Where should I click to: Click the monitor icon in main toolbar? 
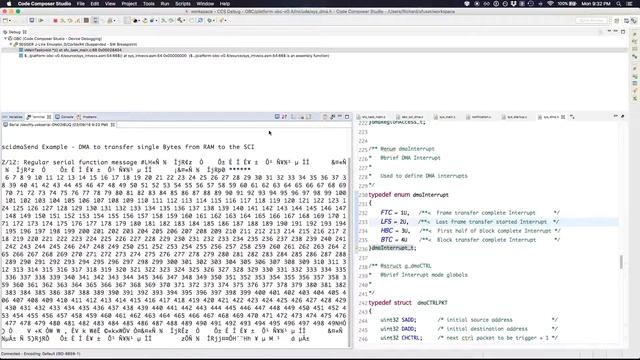coord(31,20)
